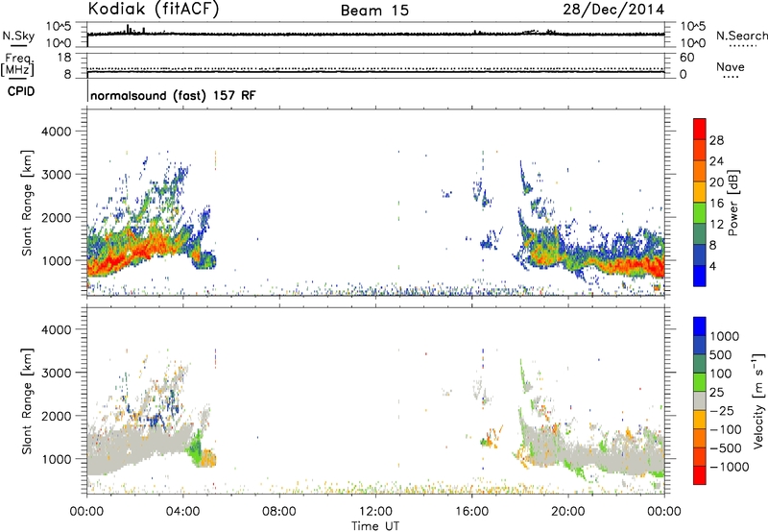The height and width of the screenshot is (532, 768).
Task: Click the green velocity patch near 04:40 UT
Action: coord(196,447)
